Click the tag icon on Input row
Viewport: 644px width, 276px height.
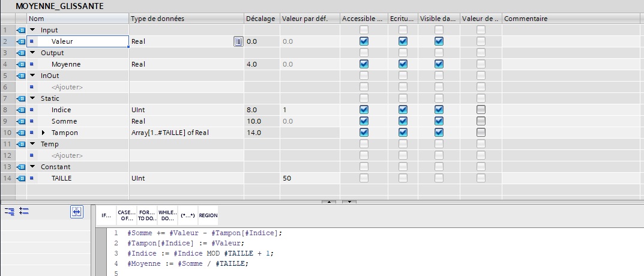pos(21,30)
